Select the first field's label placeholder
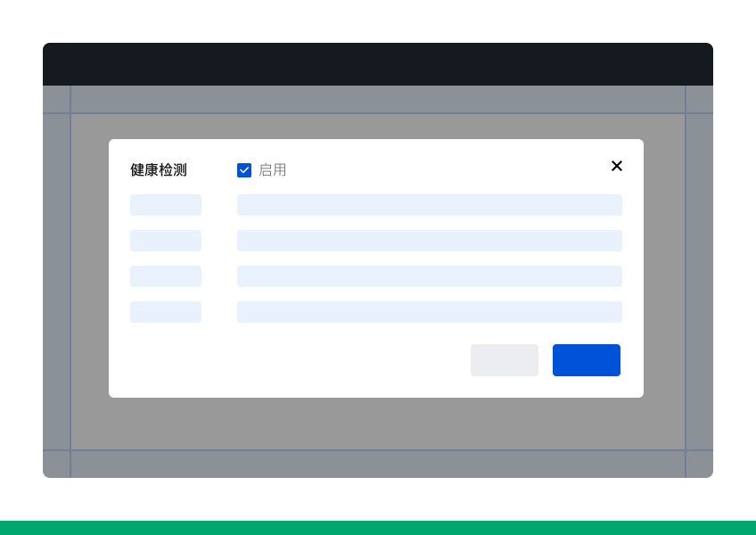 coord(166,205)
